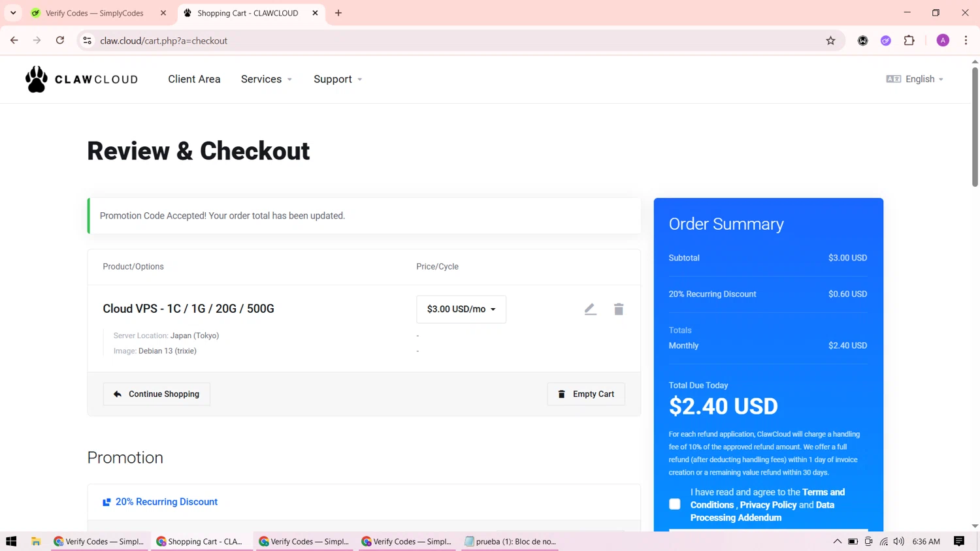Click Continue Shopping button

(x=157, y=394)
